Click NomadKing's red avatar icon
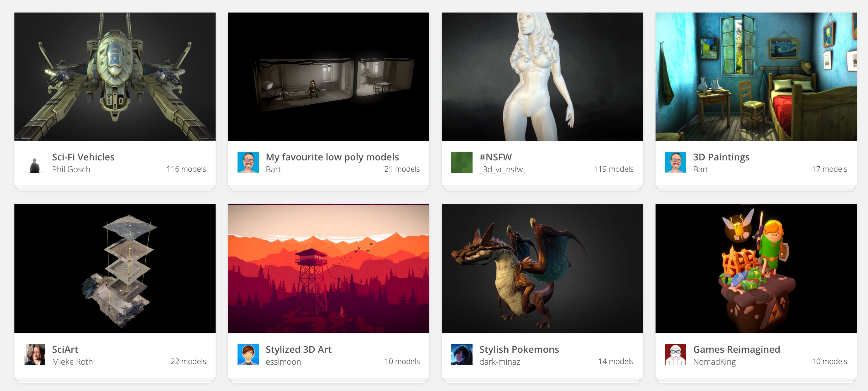 [675, 355]
